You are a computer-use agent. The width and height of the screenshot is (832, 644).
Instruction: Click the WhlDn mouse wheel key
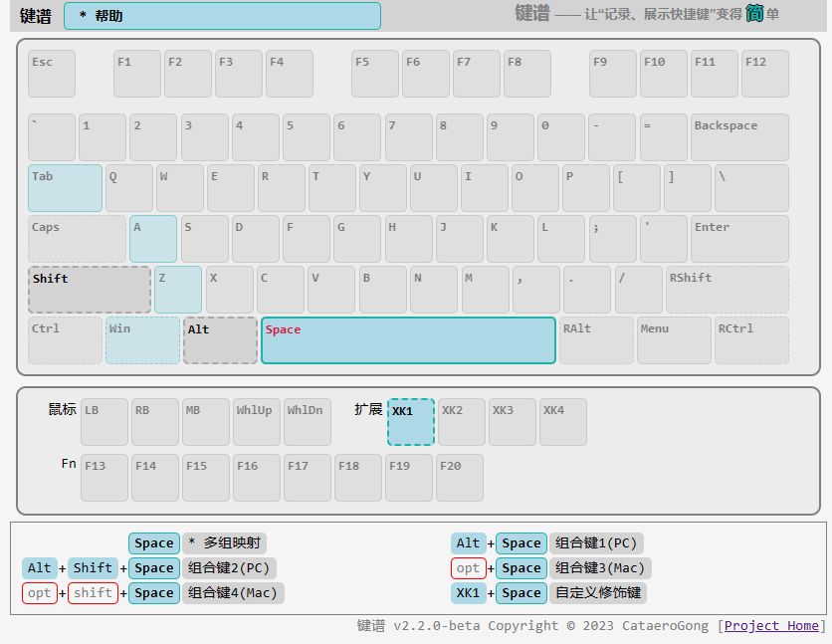click(x=308, y=422)
